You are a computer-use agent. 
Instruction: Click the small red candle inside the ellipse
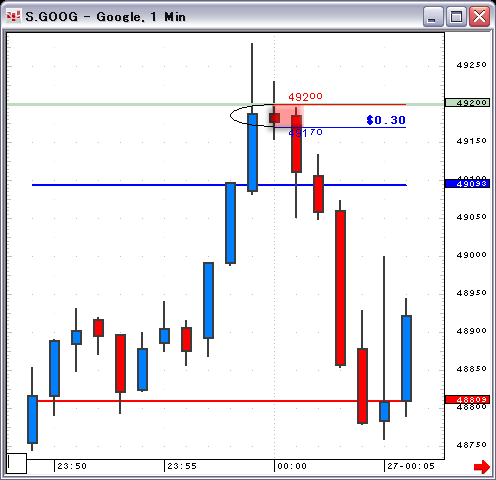[x=274, y=118]
